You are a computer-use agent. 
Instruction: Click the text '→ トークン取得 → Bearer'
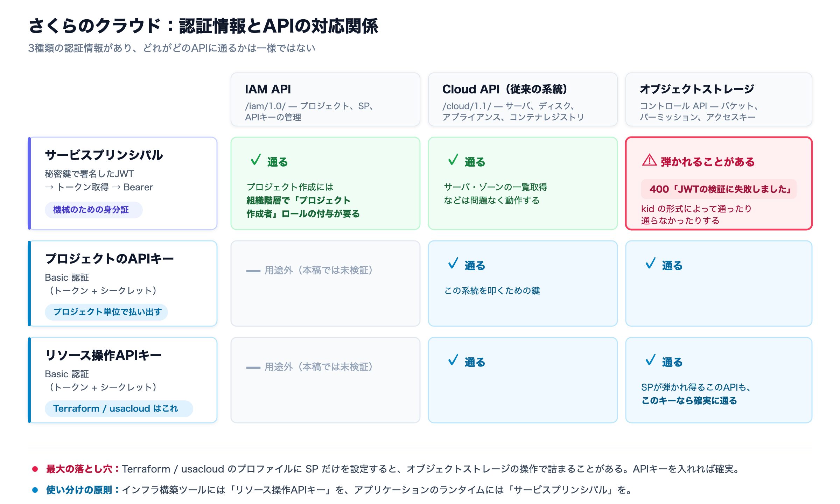coord(99,187)
